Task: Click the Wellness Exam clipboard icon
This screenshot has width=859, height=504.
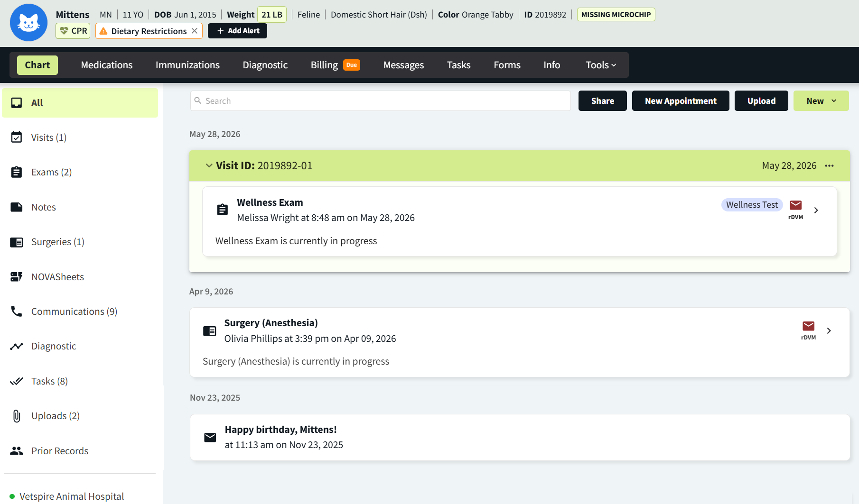Action: [x=222, y=210]
